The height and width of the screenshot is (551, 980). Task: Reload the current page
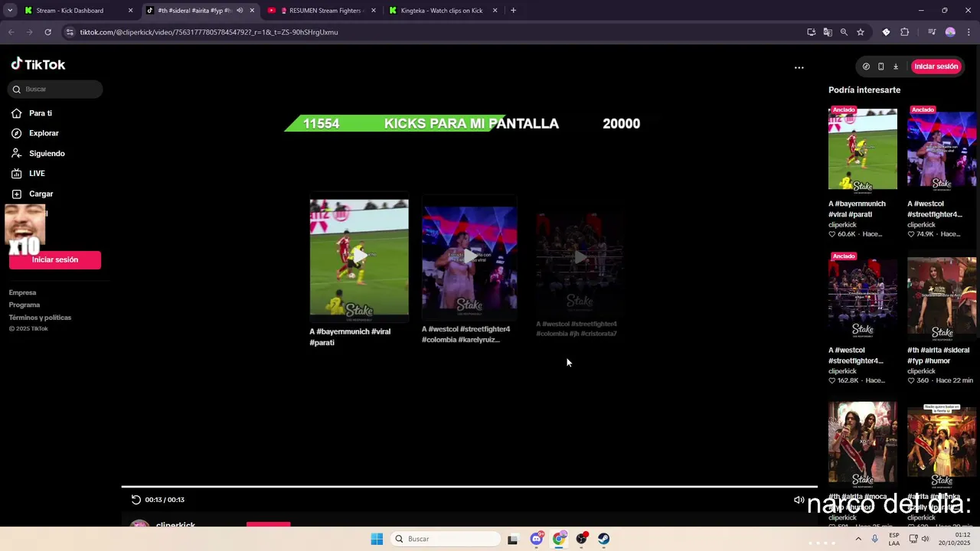tap(47, 32)
